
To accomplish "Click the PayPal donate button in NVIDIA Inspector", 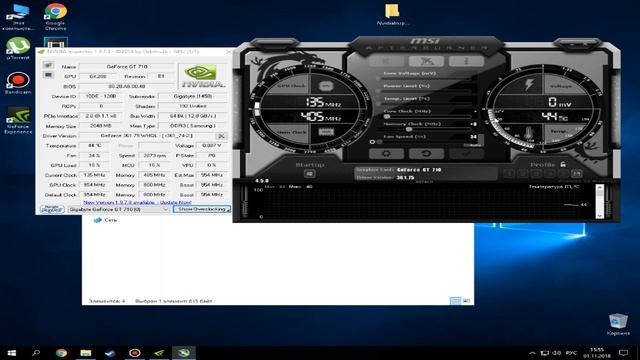I will [x=52, y=209].
